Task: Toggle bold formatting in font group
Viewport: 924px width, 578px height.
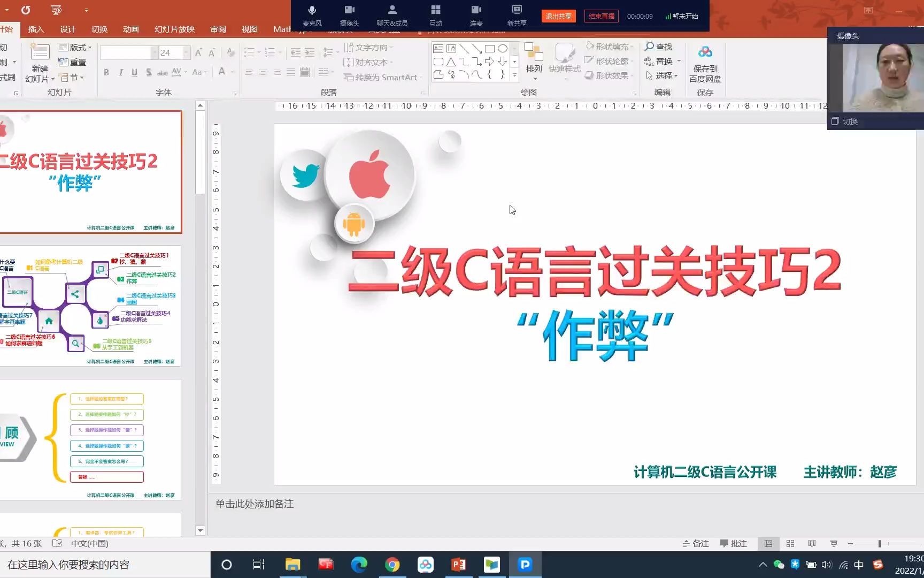Action: pos(106,72)
